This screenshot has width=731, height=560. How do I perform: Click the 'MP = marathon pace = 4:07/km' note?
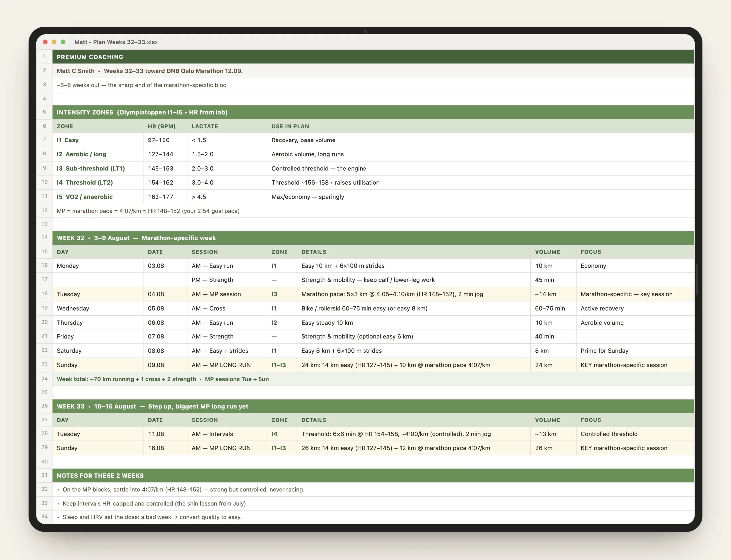[x=373, y=211]
